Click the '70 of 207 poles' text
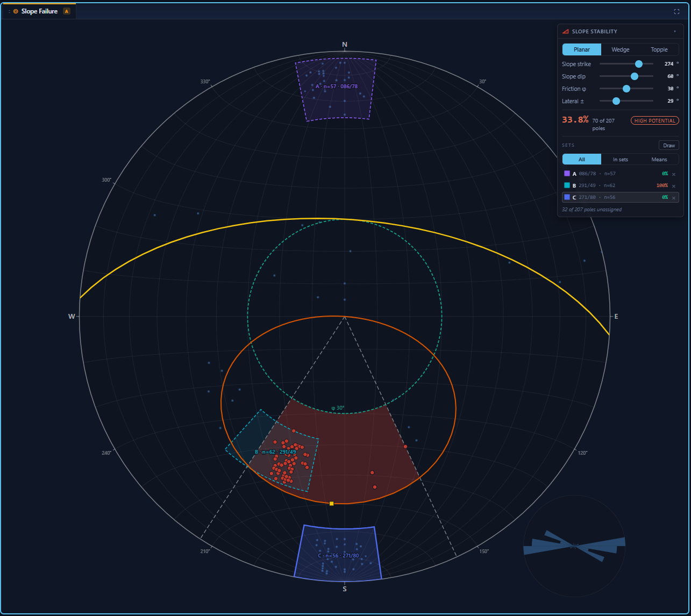This screenshot has width=691, height=616. coord(603,125)
